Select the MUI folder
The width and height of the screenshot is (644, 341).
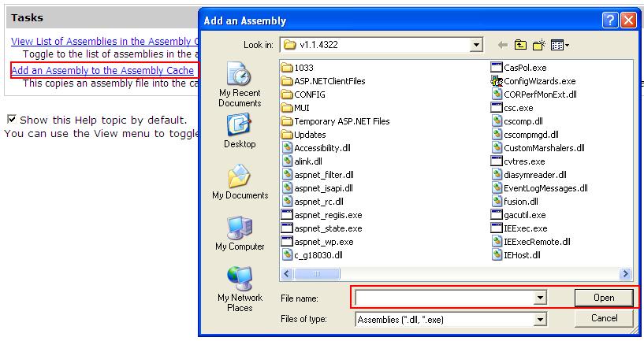click(296, 108)
